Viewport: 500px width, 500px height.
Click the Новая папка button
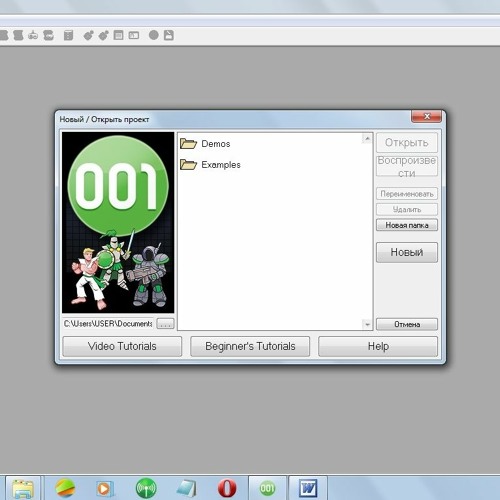(x=407, y=225)
